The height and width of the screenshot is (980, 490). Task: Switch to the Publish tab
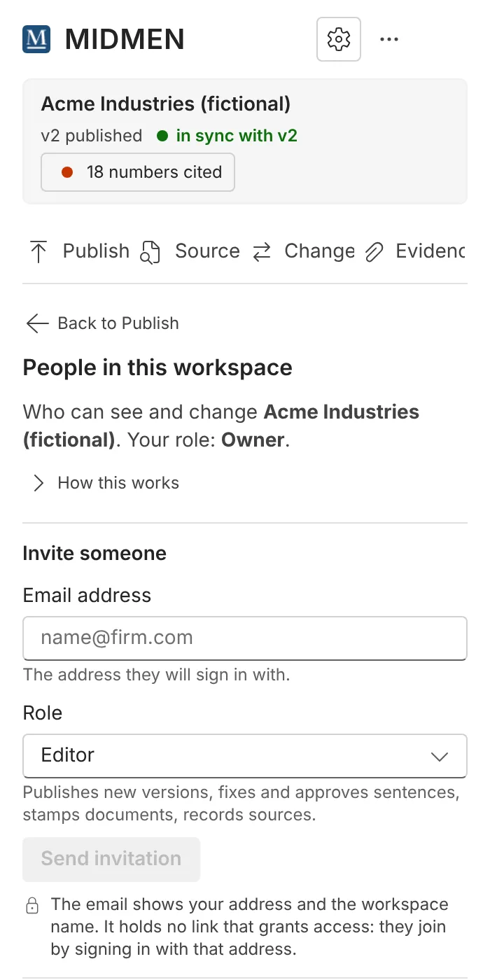tap(79, 251)
